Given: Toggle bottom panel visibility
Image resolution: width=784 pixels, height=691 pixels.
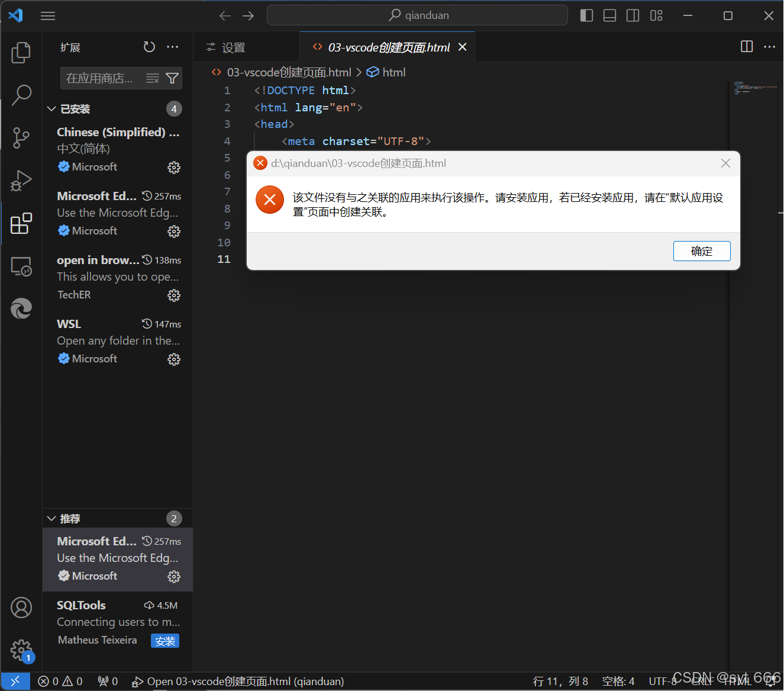Looking at the screenshot, I should [x=609, y=16].
